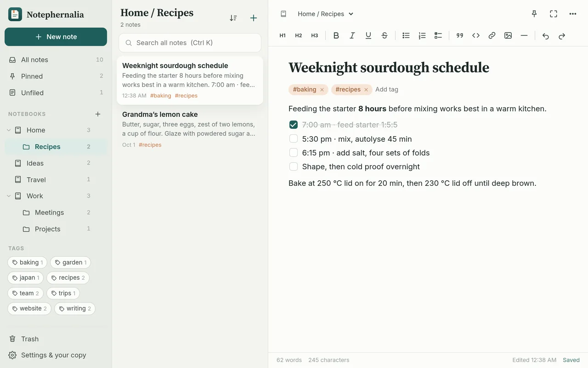Insert a horizontal rule

coord(524,35)
